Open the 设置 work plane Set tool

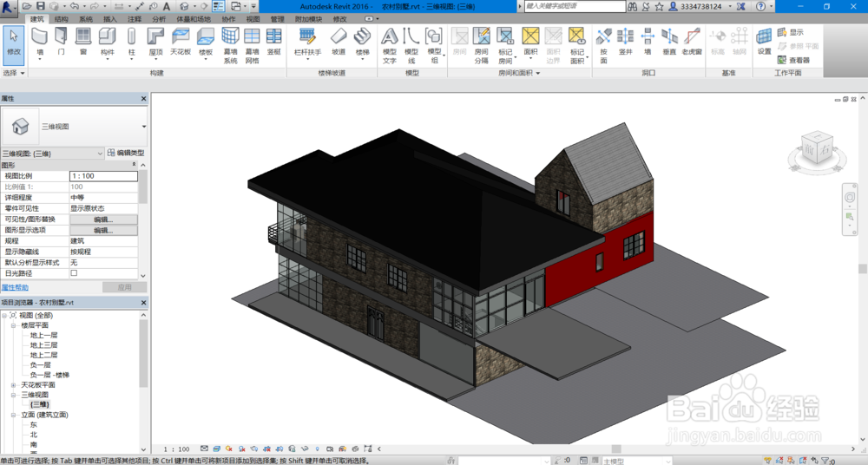tap(764, 42)
